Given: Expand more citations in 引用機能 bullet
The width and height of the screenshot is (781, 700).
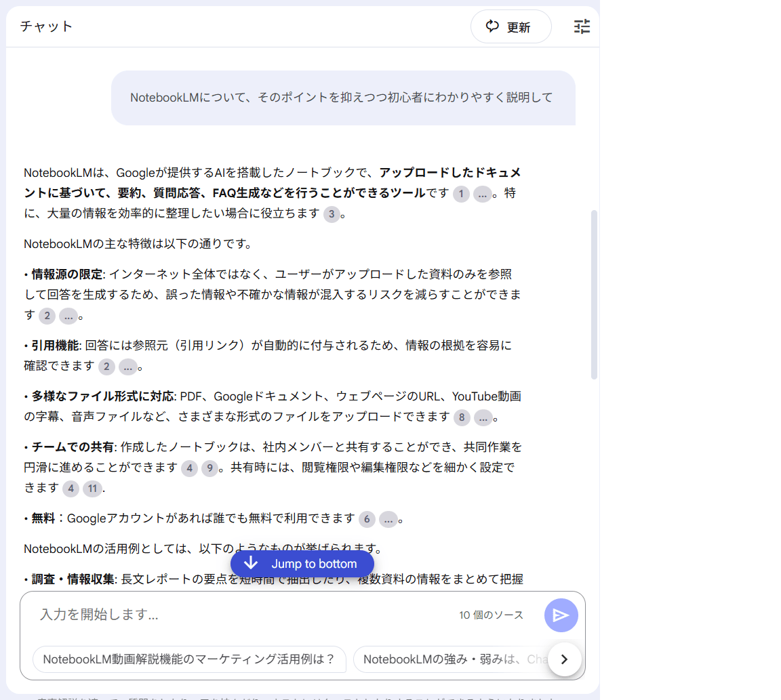Looking at the screenshot, I should (x=127, y=367).
